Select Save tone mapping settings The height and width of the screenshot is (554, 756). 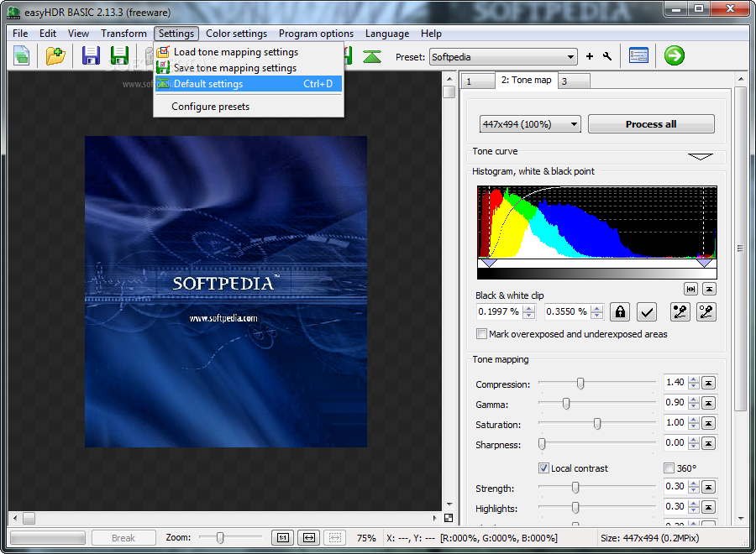point(249,68)
